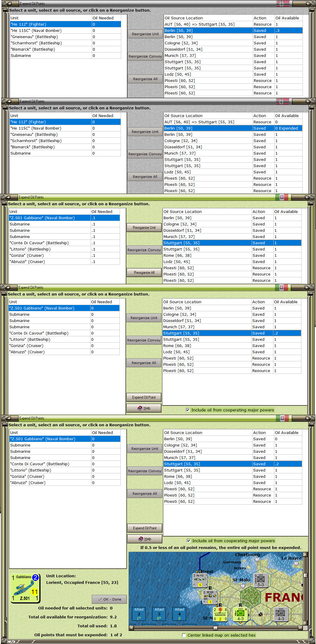The width and height of the screenshot is (316, 644).
Task: Select the 'Gorizia' row needing .1 oil
Action: 64,255
